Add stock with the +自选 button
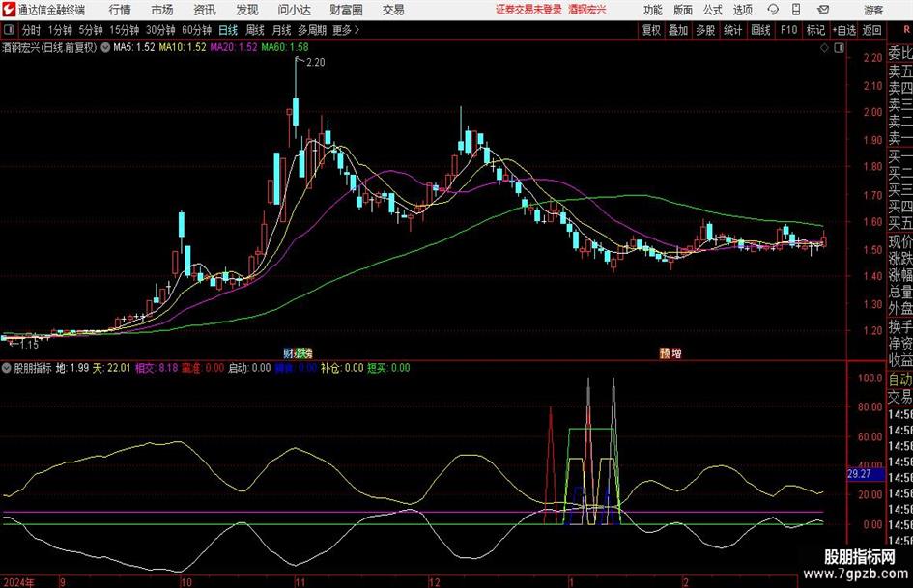This screenshot has height=588, width=913. tap(843, 30)
